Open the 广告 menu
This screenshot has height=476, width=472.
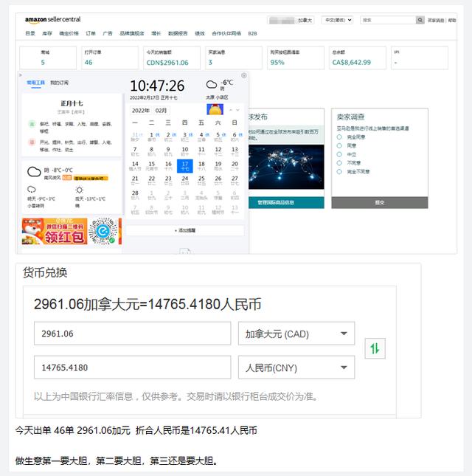(x=108, y=33)
